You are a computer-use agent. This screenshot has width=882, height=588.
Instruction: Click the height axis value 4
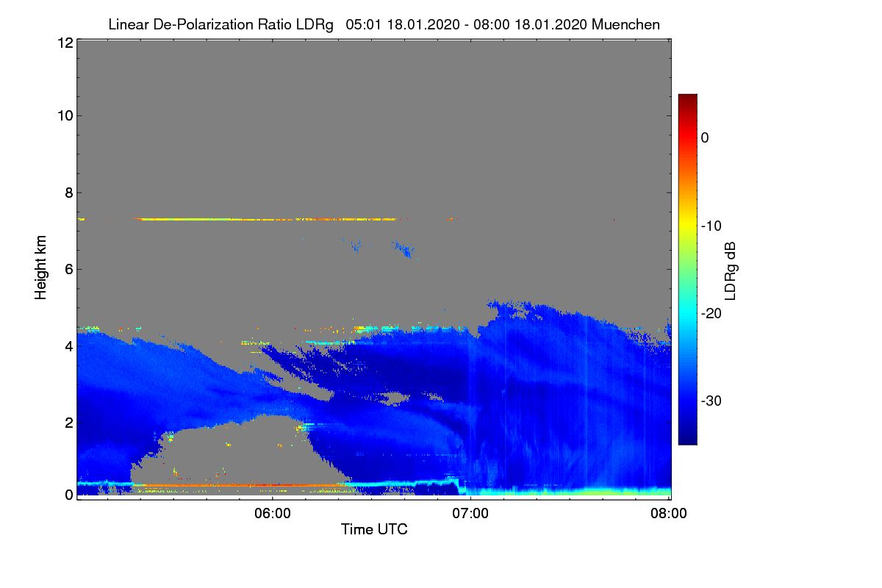coord(68,345)
